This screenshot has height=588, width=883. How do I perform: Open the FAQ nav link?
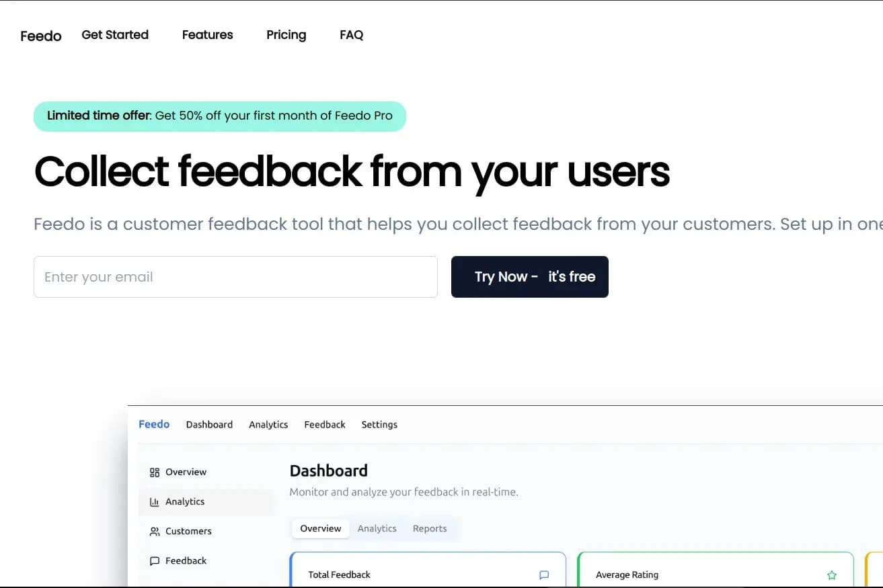click(351, 35)
